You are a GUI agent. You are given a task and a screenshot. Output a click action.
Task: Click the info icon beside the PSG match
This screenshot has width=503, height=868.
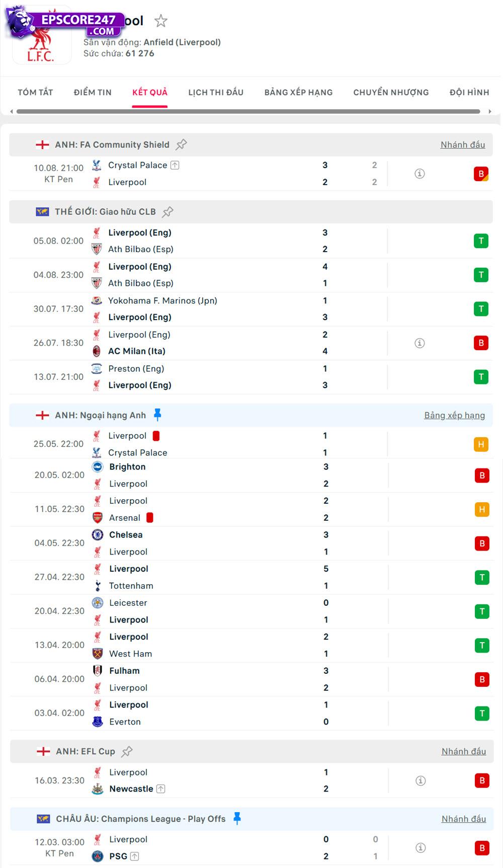(420, 847)
